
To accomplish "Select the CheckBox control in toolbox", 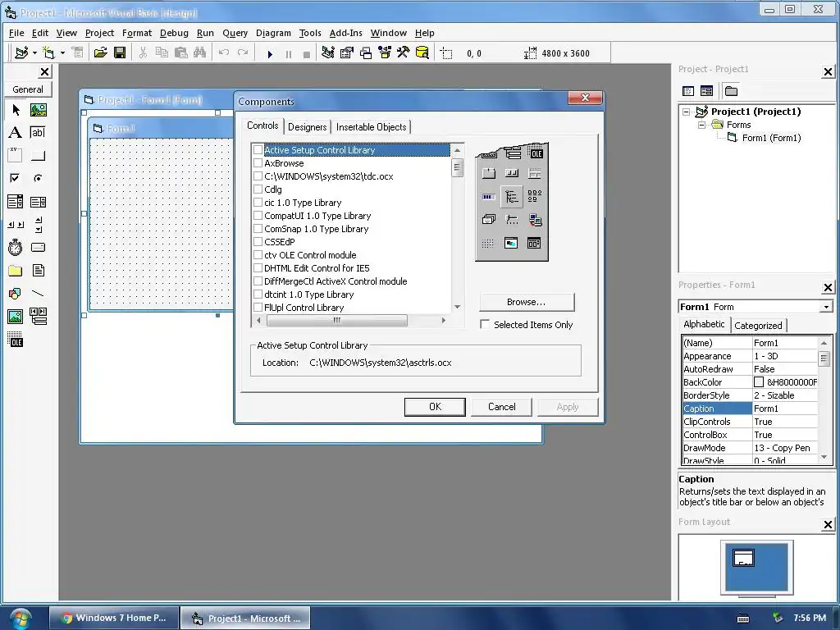I will 16,178.
